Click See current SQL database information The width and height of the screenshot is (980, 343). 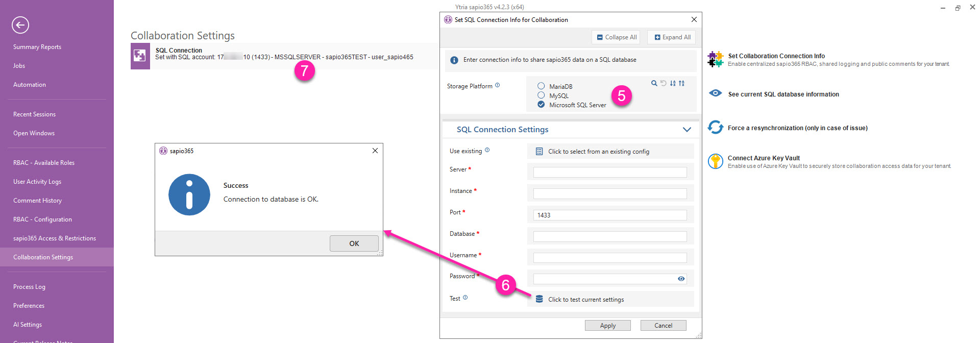point(783,94)
